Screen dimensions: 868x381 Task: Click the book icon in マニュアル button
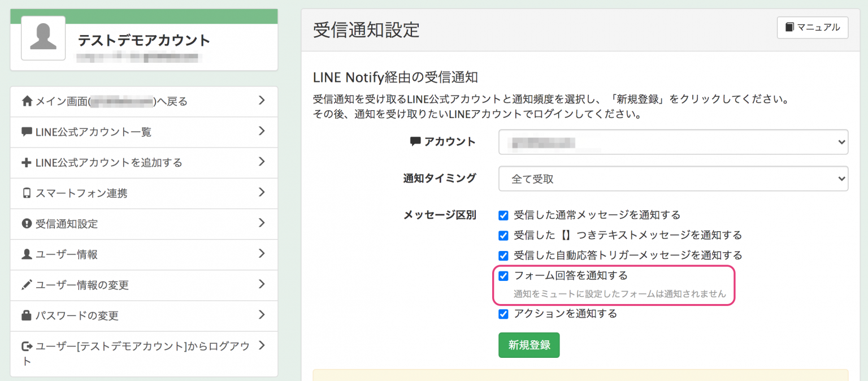(x=790, y=27)
